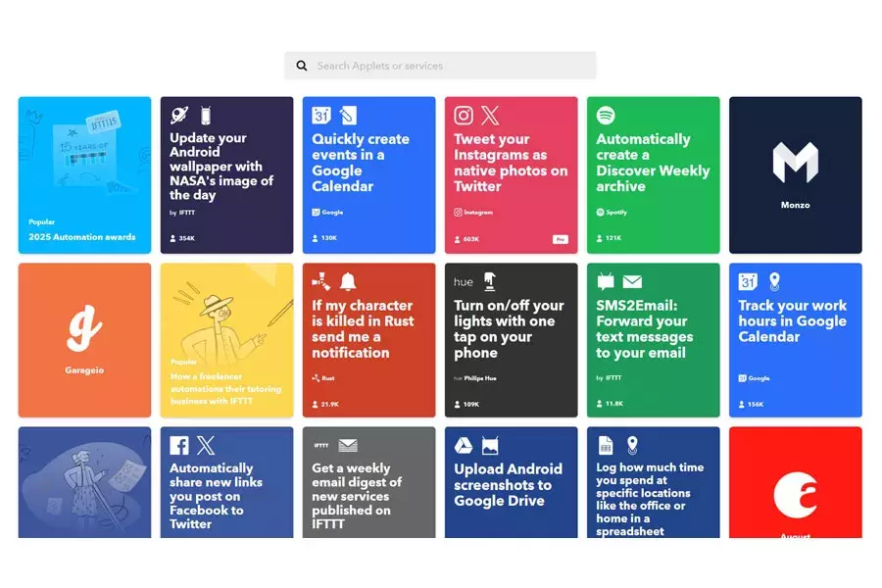The height and width of the screenshot is (588, 882).
Task: Open the Log how much time spreadsheet applet
Action: [x=653, y=482]
